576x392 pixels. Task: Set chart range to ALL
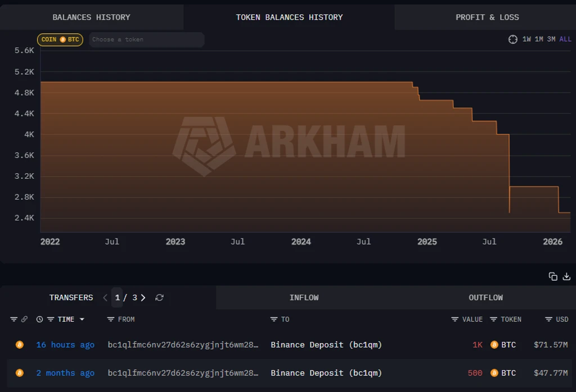(565, 39)
